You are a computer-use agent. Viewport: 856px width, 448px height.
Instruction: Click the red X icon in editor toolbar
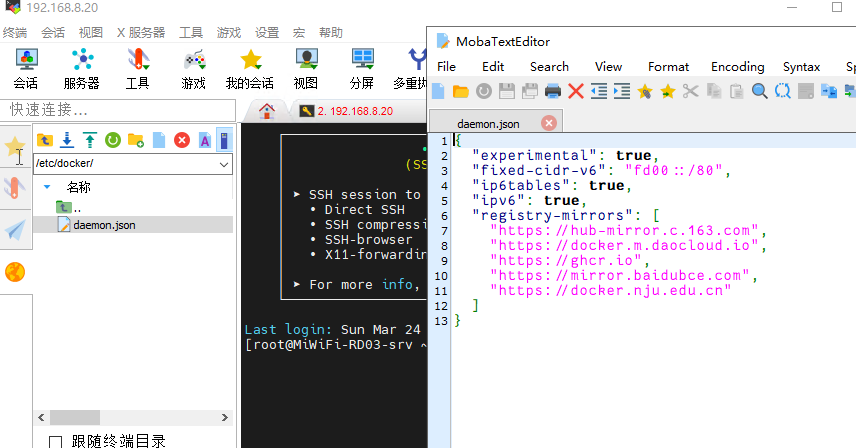pyautogui.click(x=576, y=92)
